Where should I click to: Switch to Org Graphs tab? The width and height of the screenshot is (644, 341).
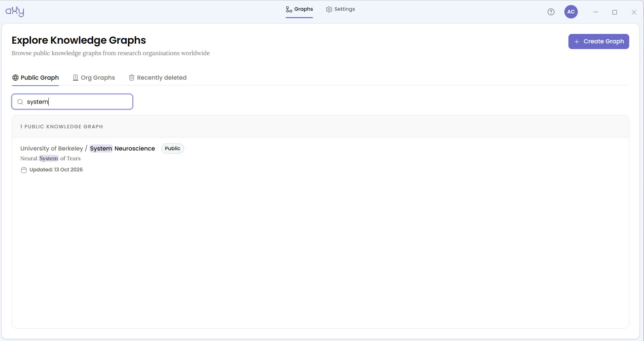[94, 78]
